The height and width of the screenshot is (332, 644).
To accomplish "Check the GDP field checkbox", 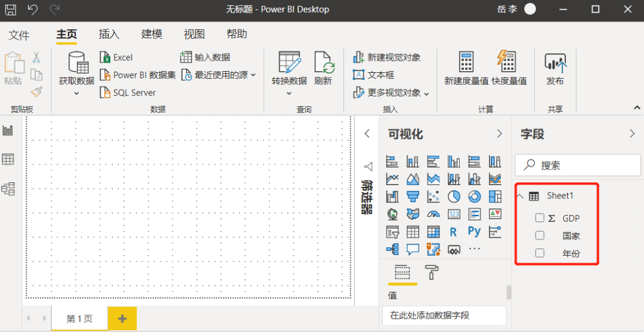I will click(x=540, y=218).
